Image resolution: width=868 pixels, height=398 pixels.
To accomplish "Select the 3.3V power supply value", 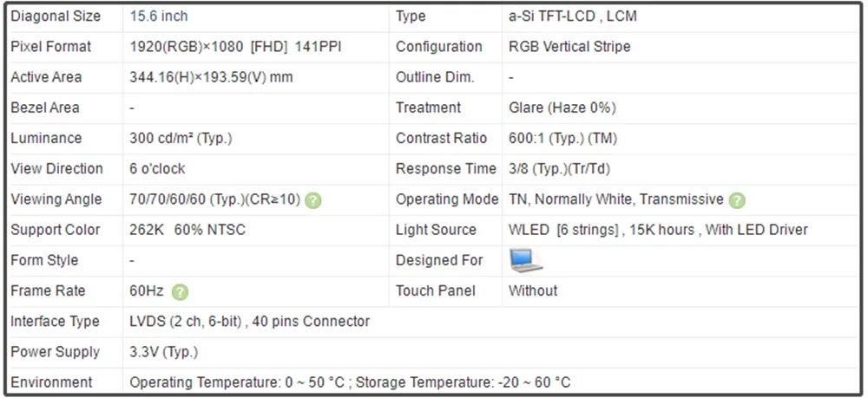I will tap(163, 352).
